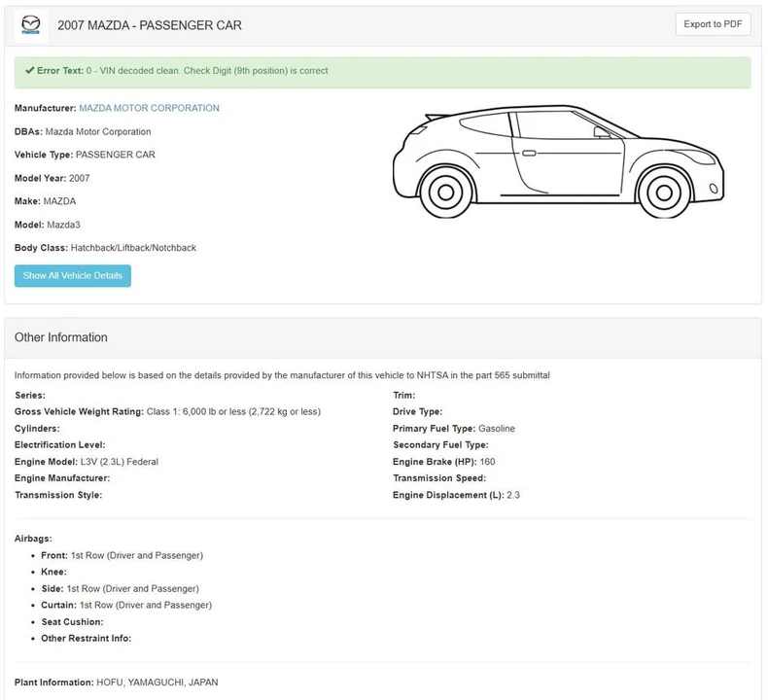Viewport: 768px width, 700px height.
Task: Click the 'Other Restraint Info:' entry
Action: (87, 639)
